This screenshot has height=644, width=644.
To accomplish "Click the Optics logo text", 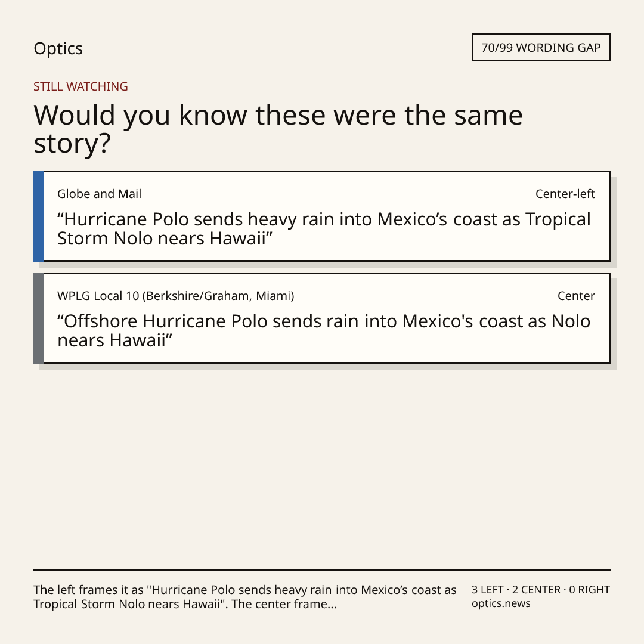I will pyautogui.click(x=58, y=48).
